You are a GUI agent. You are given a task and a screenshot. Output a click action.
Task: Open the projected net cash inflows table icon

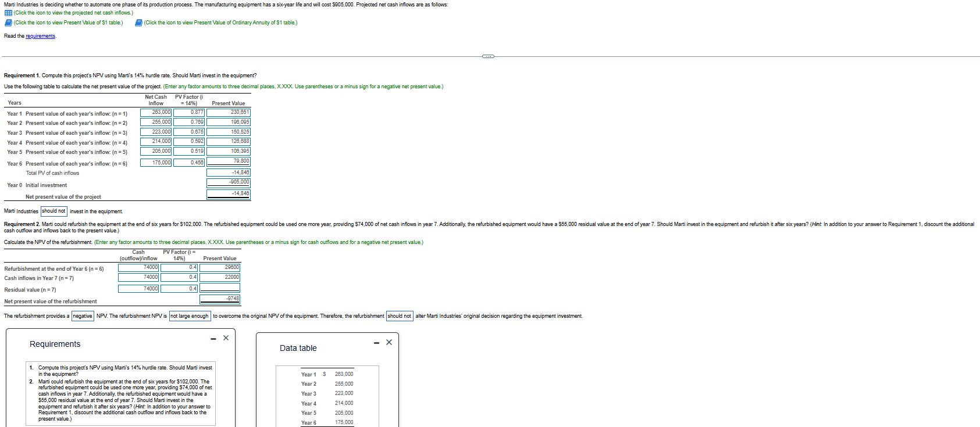pyautogui.click(x=8, y=13)
